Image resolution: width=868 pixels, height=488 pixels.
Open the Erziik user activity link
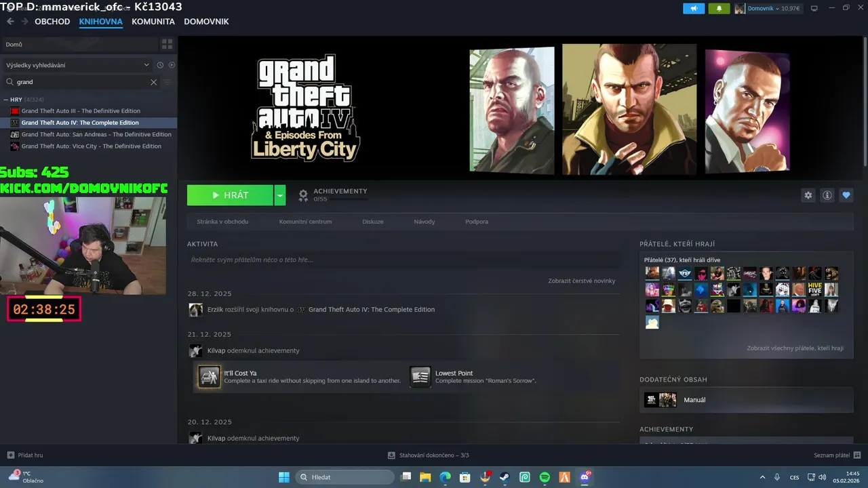(x=215, y=310)
